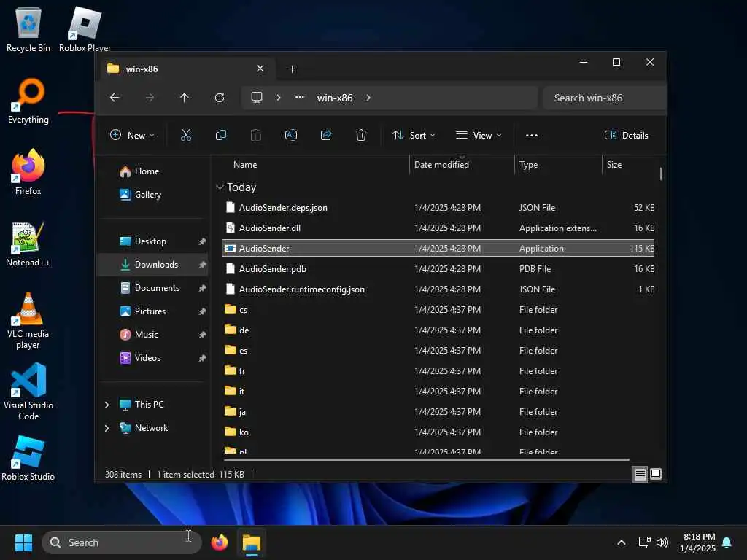Click taskbar Search box
Viewport: 747px width, 560px height.
pos(122,542)
